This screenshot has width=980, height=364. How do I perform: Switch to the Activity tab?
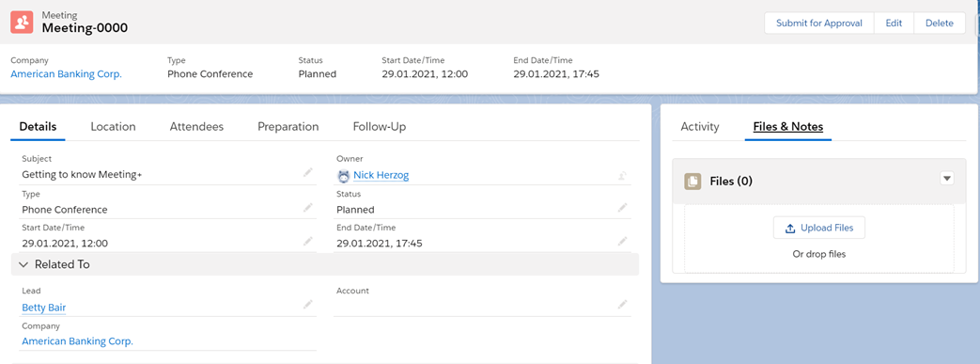700,126
